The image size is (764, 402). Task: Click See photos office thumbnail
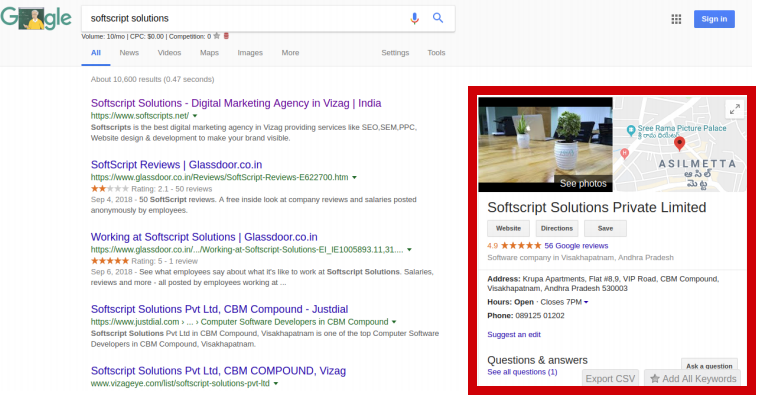545,143
